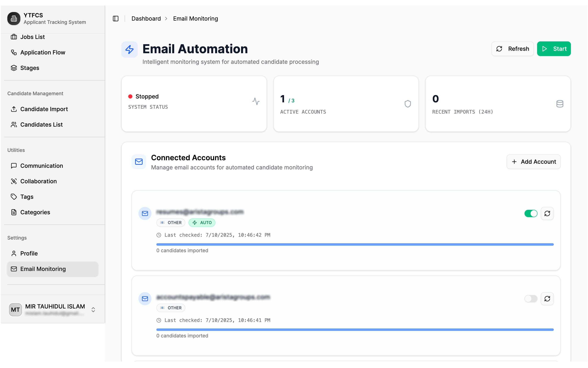Viewport: 588px width, 368px height.
Task: Click the Tags label icon
Action: point(14,197)
